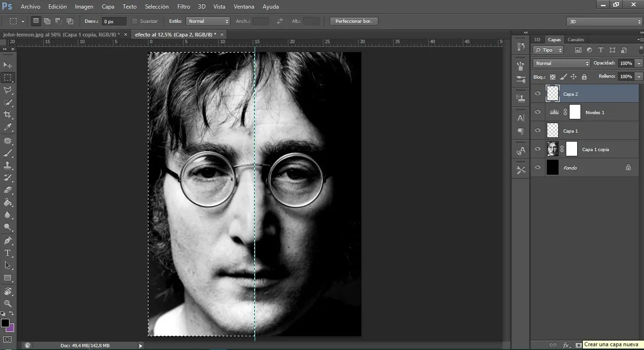
Task: Enable the Suavizar checkbox
Action: point(135,21)
